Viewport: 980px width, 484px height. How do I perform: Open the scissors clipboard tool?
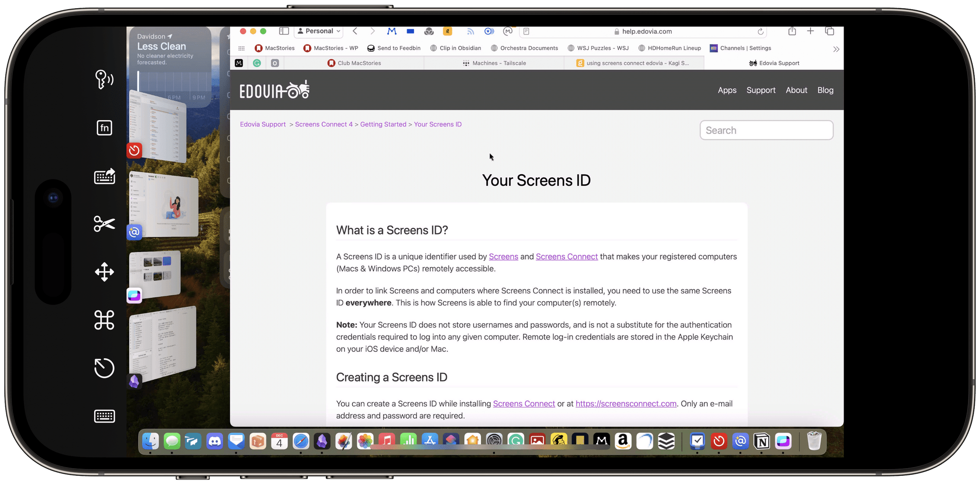coord(104,224)
